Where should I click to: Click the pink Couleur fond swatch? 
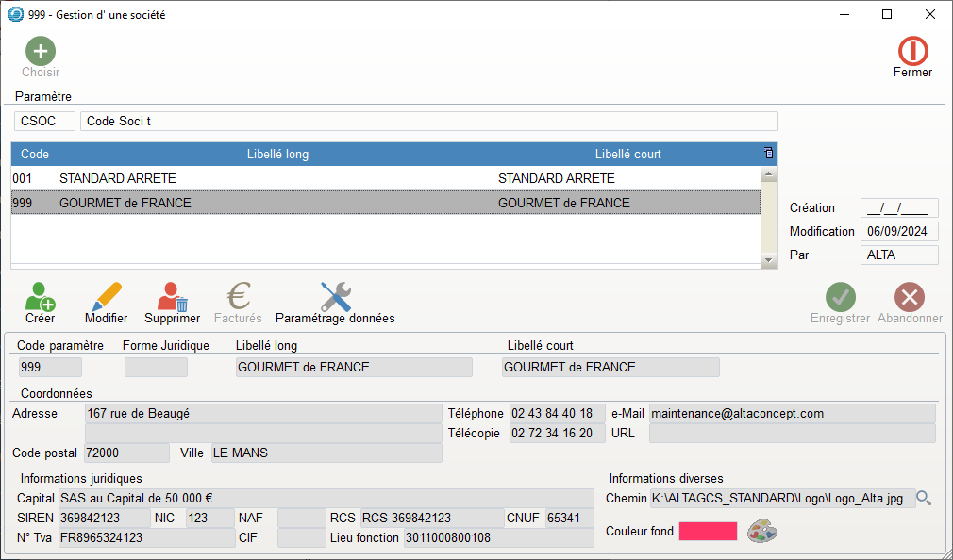pos(708,532)
